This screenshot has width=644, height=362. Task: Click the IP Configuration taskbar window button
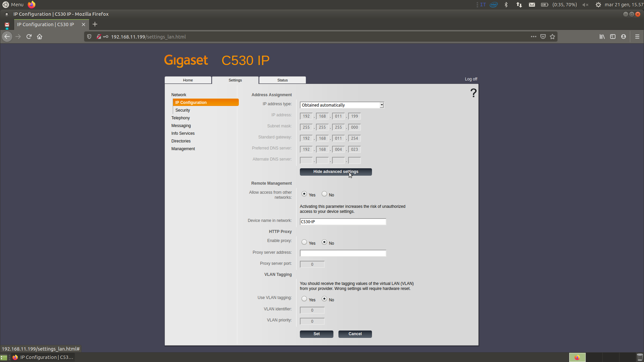pos(43,357)
